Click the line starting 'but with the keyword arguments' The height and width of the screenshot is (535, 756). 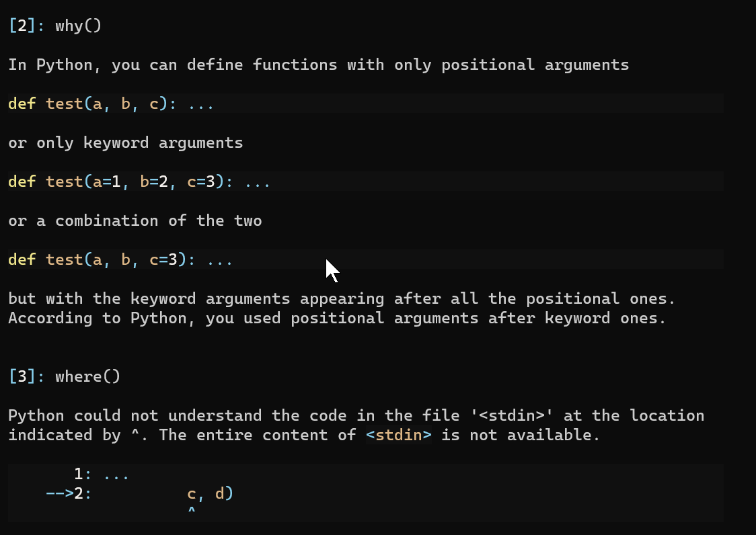(x=342, y=298)
